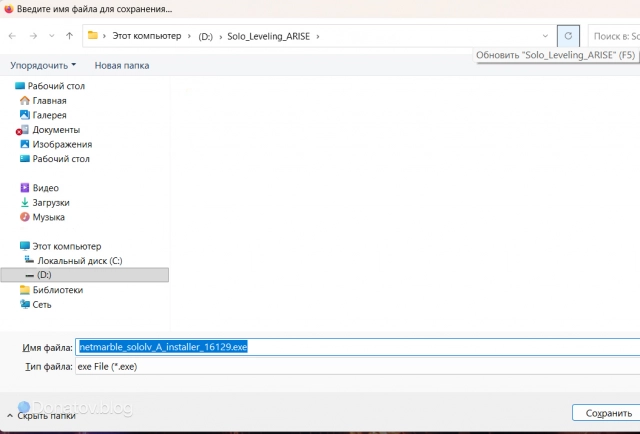Image resolution: width=640 pixels, height=434 pixels.
Task: Open recent locations dropdown arrow
Action: (50, 36)
